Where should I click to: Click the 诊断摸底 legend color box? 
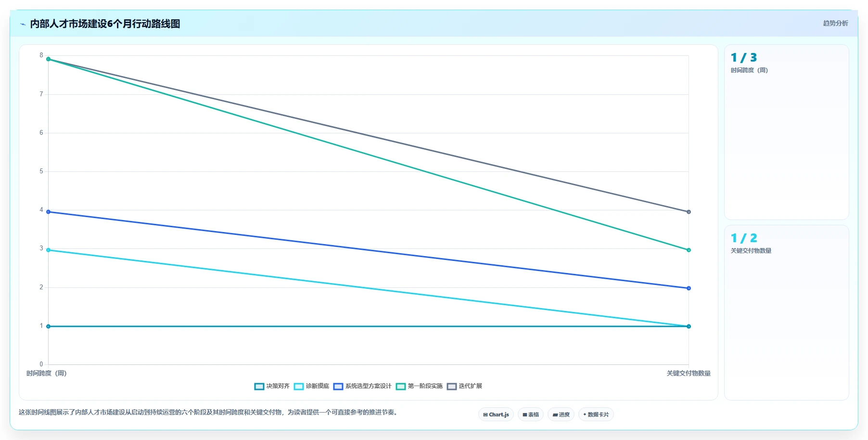coord(299,386)
